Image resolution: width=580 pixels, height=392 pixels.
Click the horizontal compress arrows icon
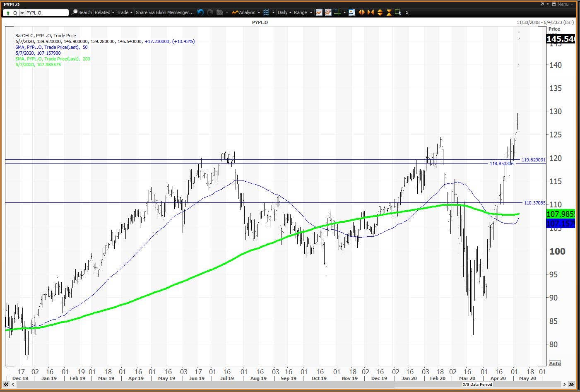[x=371, y=12]
